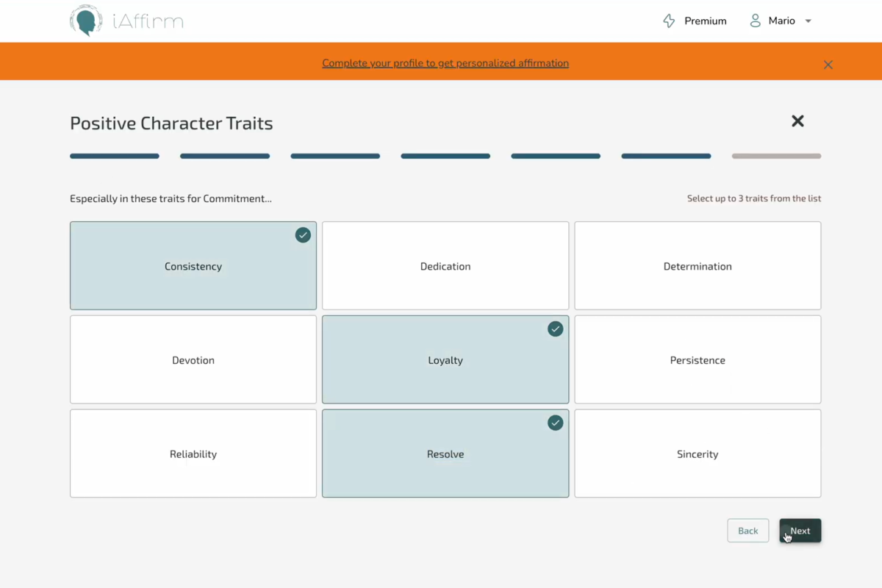Image resolution: width=882 pixels, height=588 pixels.
Task: Dismiss the orange profile banner
Action: pos(828,65)
